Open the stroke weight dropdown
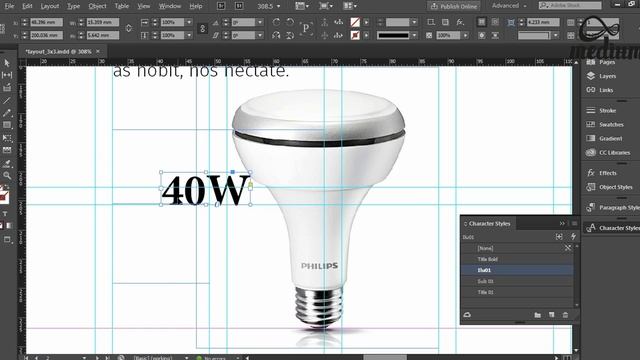Viewport: 640px width, 360px height. 414,22
